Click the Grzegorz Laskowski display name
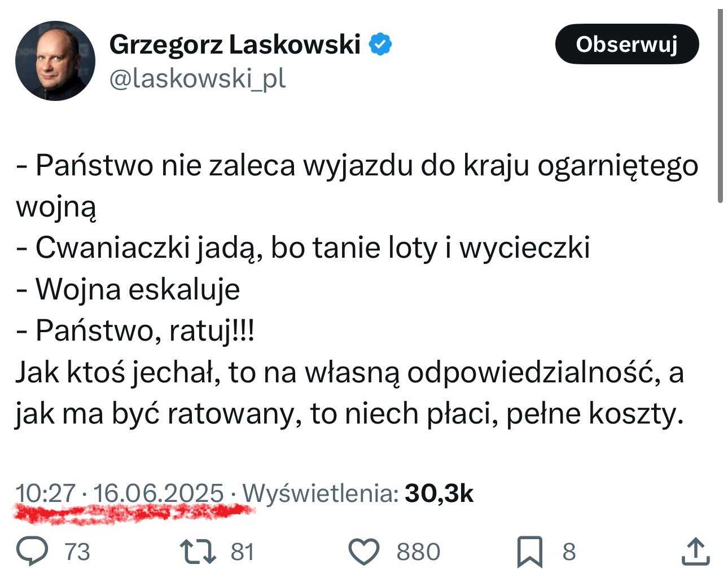 (x=235, y=44)
